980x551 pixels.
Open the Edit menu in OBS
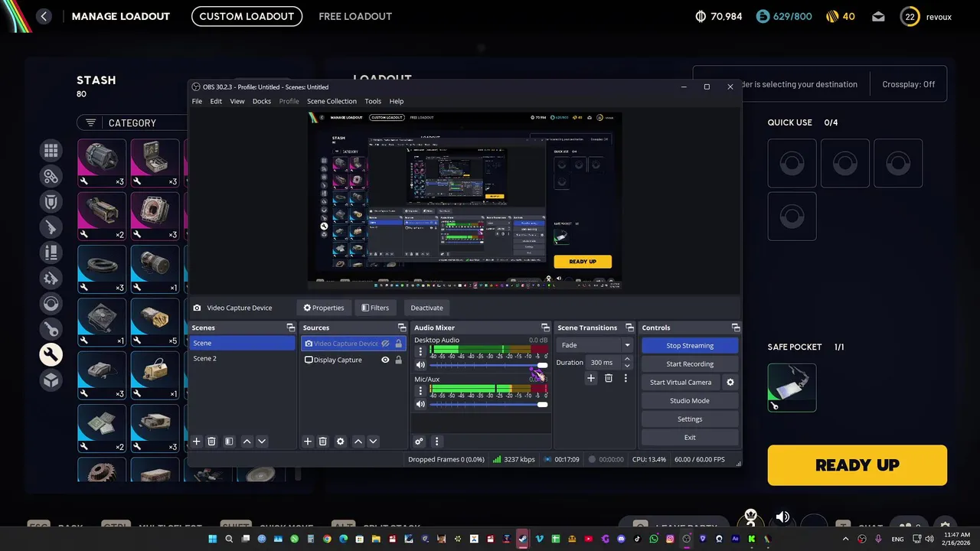pos(216,101)
